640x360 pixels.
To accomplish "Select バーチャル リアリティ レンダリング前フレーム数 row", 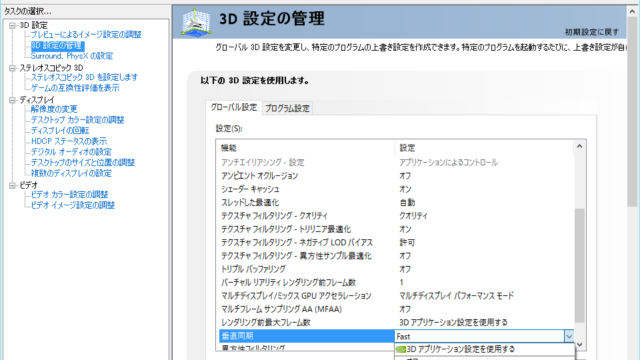I will (396, 282).
